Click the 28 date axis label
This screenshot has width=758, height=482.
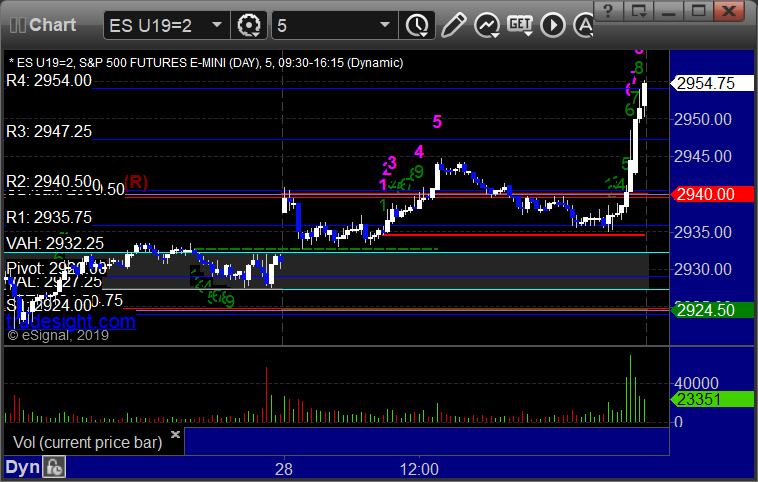pyautogui.click(x=284, y=469)
